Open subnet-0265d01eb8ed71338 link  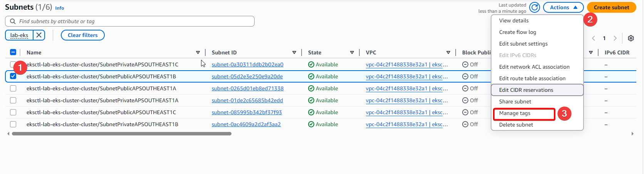[248, 88]
